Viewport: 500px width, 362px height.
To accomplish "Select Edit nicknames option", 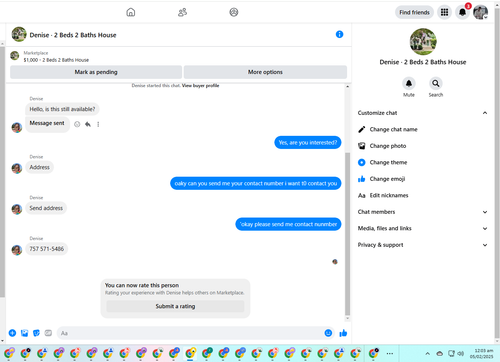I will 422,195.
